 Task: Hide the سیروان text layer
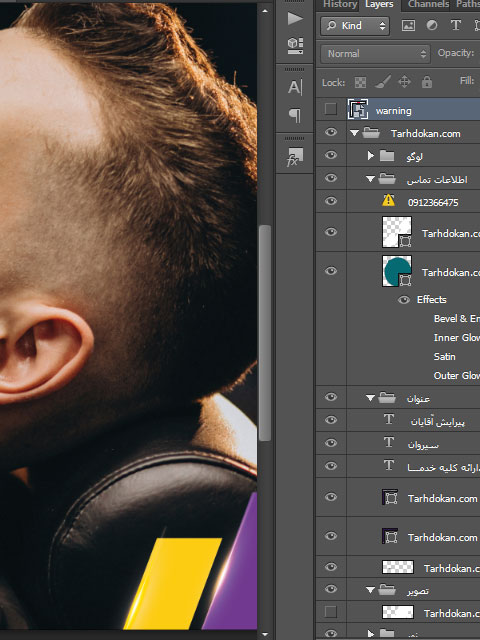tap(331, 443)
